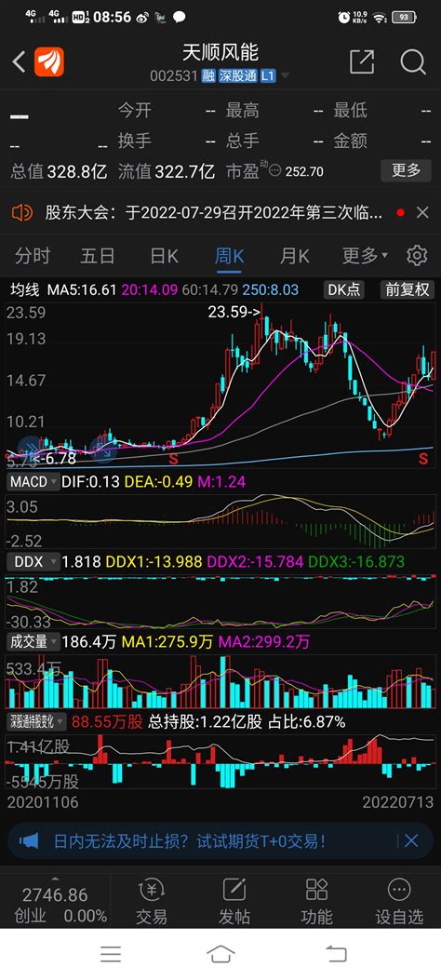Viewport: 441px width, 980px height.
Task: Open the 股东大会 announcement text
Action: (214, 213)
